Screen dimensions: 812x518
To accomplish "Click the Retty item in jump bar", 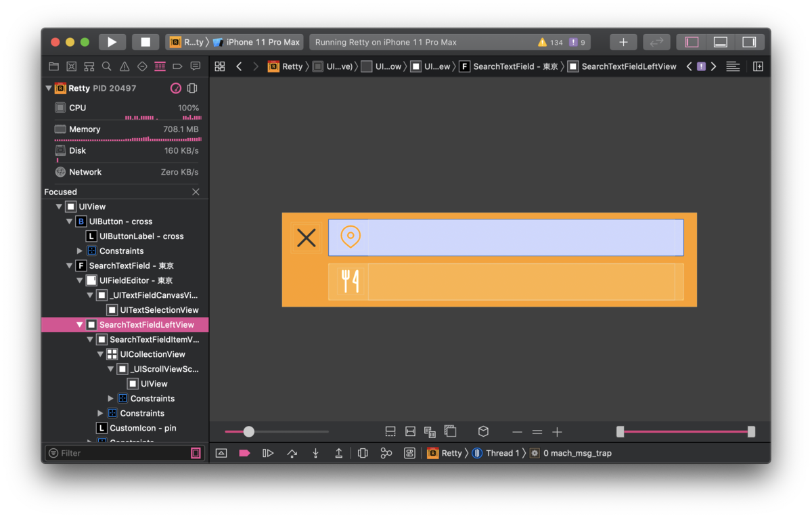I will [x=286, y=66].
